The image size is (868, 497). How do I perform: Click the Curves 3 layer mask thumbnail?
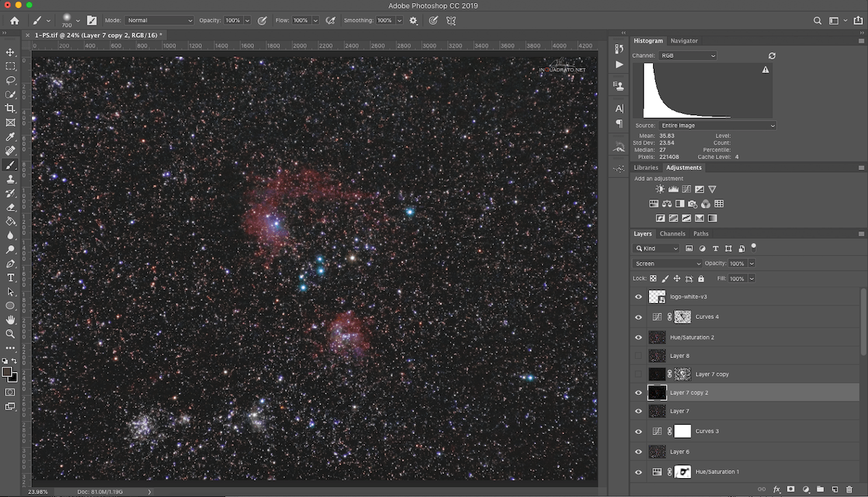click(683, 431)
